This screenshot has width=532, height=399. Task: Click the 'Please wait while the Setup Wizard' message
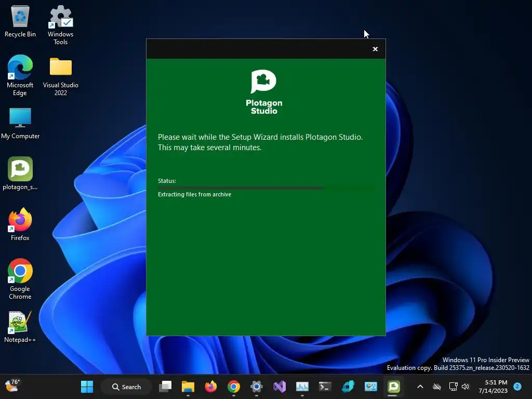coord(260,142)
